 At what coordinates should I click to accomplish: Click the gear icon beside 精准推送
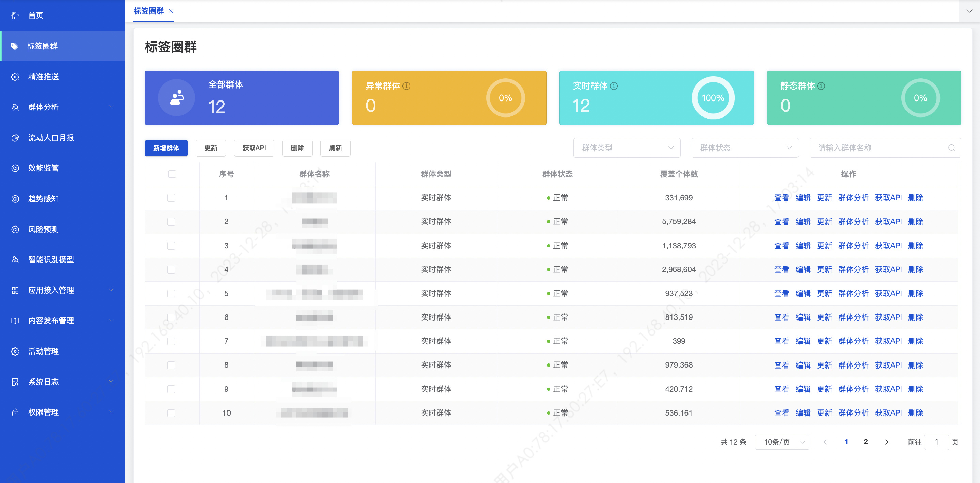(15, 77)
